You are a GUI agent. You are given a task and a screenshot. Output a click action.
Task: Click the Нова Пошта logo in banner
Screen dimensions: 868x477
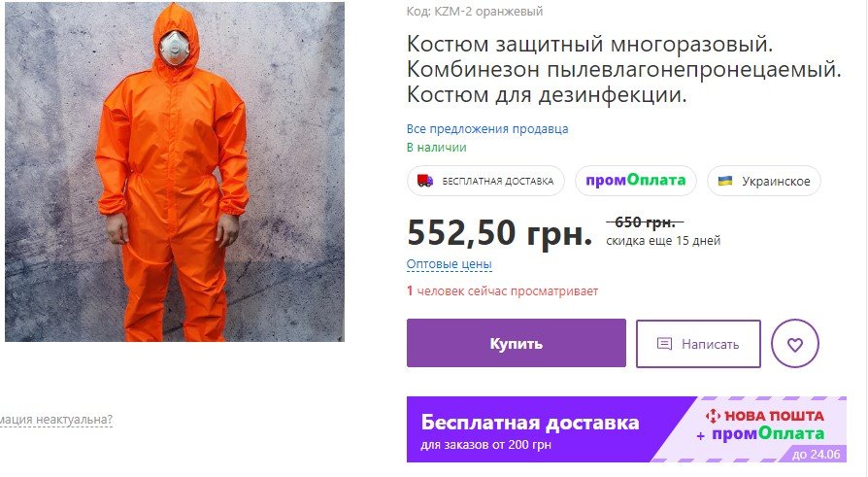764,416
